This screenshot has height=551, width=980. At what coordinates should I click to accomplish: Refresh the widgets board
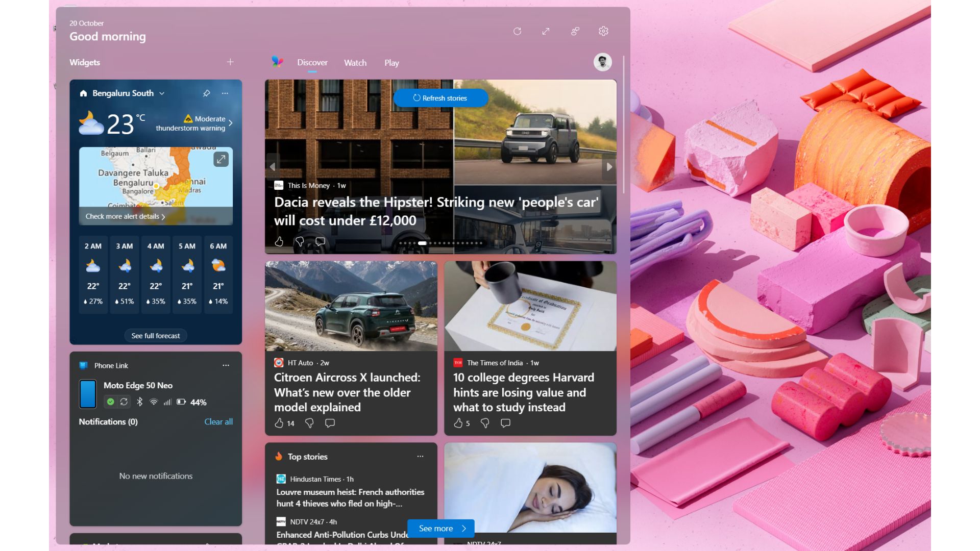click(517, 31)
